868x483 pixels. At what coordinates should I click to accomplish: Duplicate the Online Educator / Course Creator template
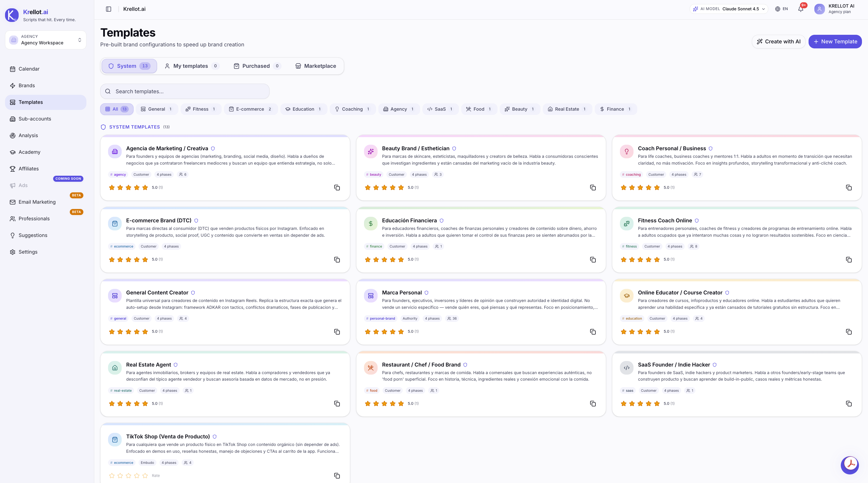849,332
